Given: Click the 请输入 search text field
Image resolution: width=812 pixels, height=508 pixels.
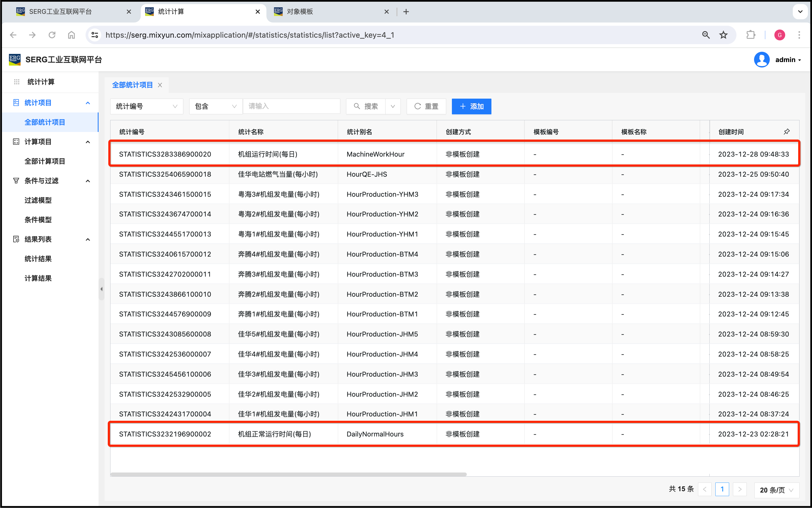Looking at the screenshot, I should 291,106.
